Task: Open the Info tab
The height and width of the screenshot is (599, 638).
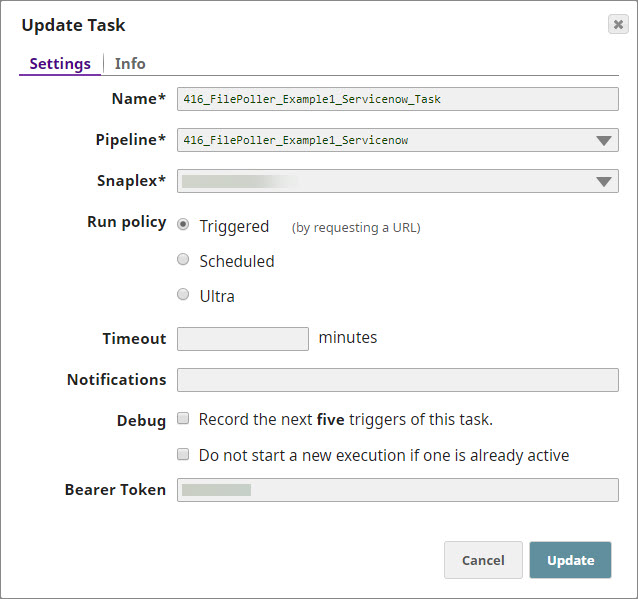Action: 130,64
